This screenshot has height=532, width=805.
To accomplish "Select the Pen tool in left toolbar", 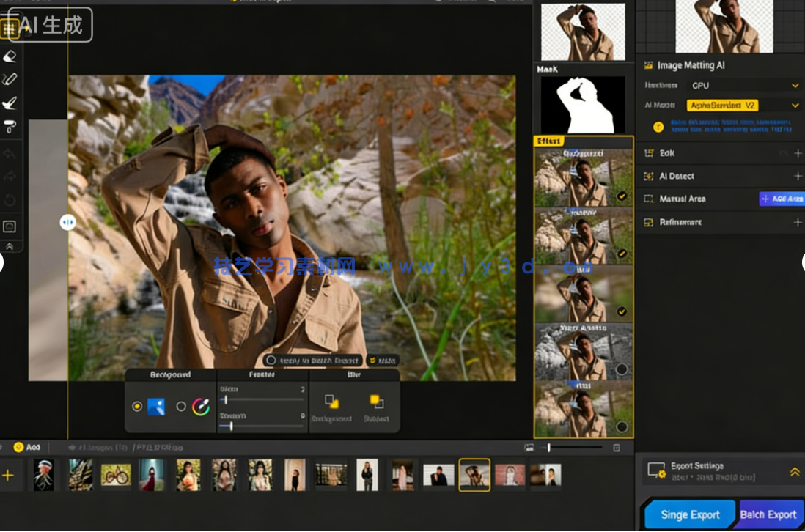I will (10, 78).
